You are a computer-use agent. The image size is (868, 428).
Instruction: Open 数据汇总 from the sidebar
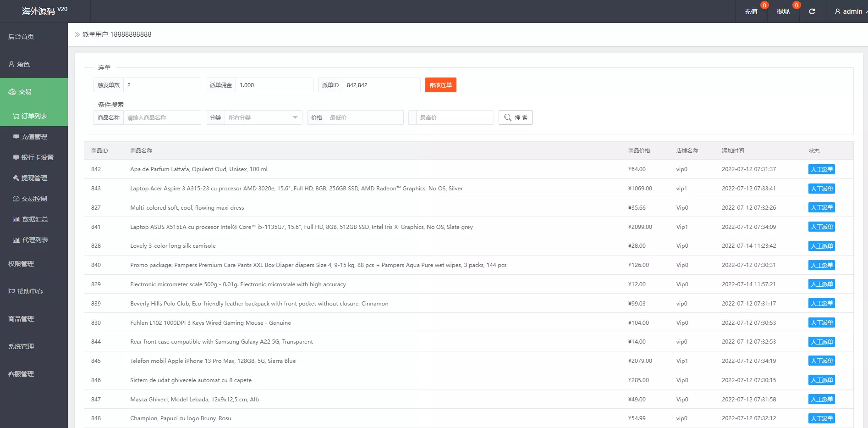click(x=35, y=219)
